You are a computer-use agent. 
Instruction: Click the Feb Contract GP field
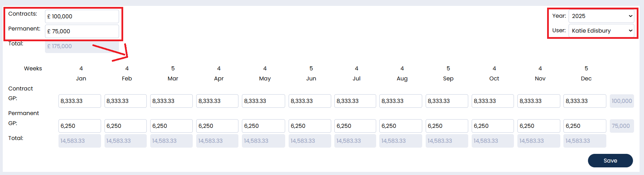coord(125,101)
